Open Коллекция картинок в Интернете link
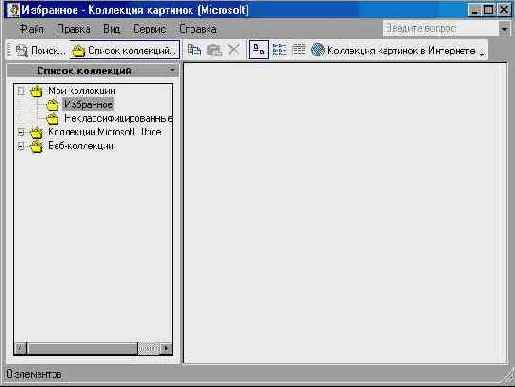The width and height of the screenshot is (515, 387). tap(401, 50)
